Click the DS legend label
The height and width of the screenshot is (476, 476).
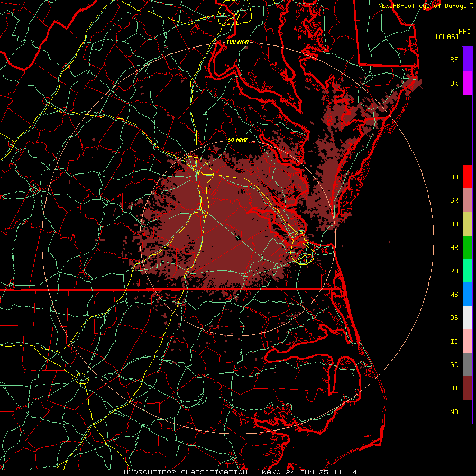[454, 318]
